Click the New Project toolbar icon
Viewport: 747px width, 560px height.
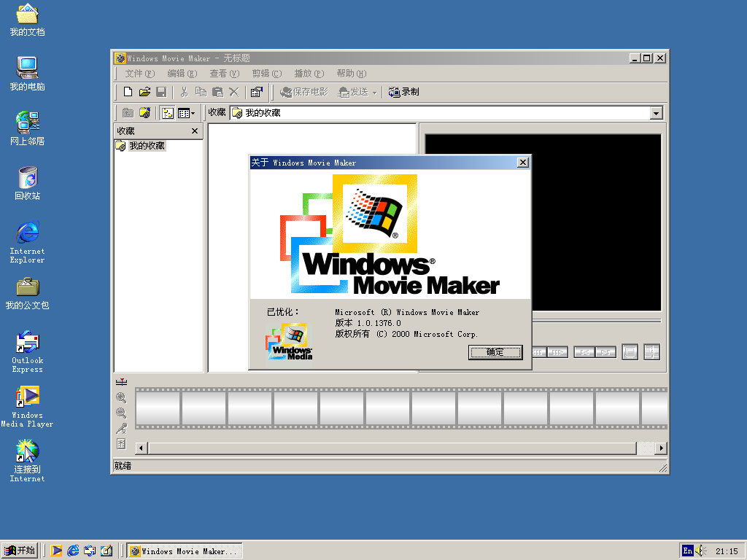click(128, 92)
